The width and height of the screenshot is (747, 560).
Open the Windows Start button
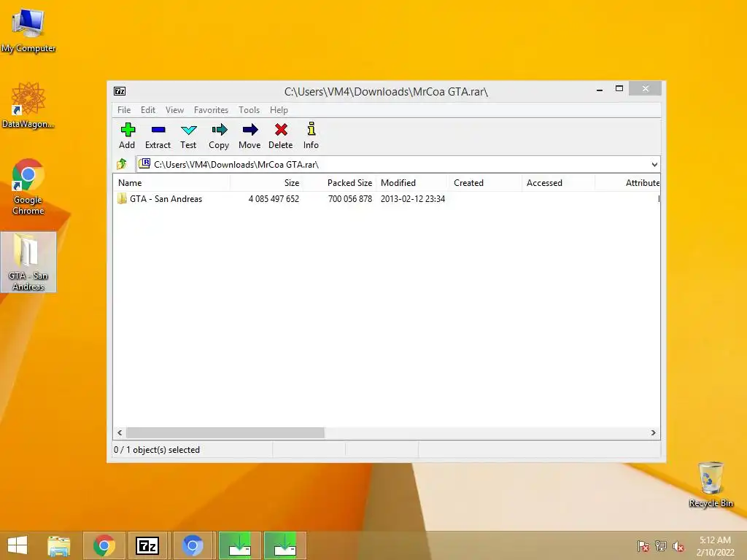18,545
